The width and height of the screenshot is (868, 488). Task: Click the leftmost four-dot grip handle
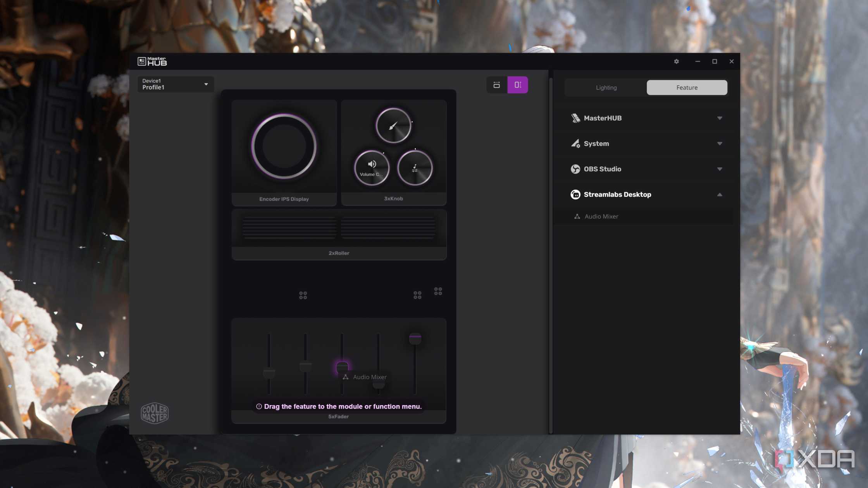[x=303, y=296]
